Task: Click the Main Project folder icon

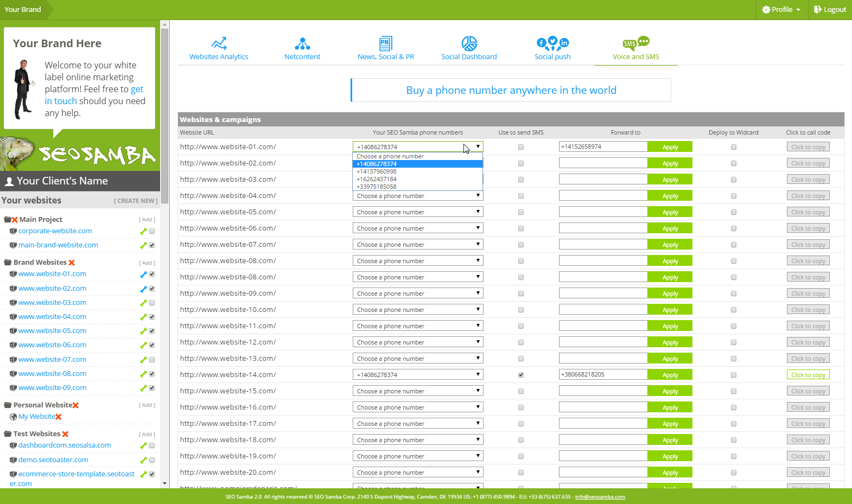Action: coord(8,220)
